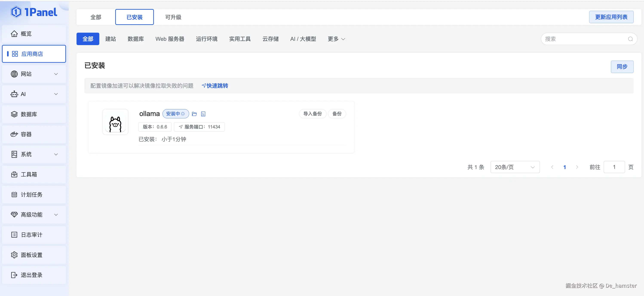Click the 更新应用列表 button
This screenshot has width=644, height=296.
[611, 17]
